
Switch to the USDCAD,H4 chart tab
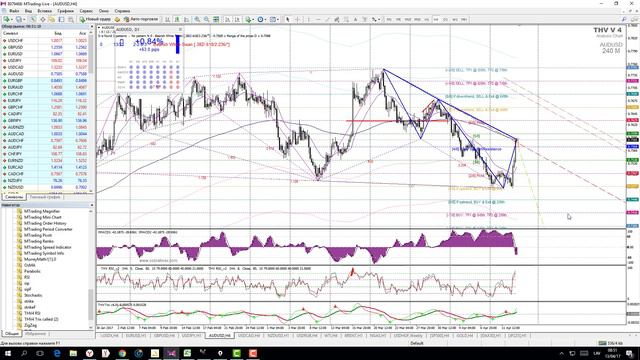[249, 336]
